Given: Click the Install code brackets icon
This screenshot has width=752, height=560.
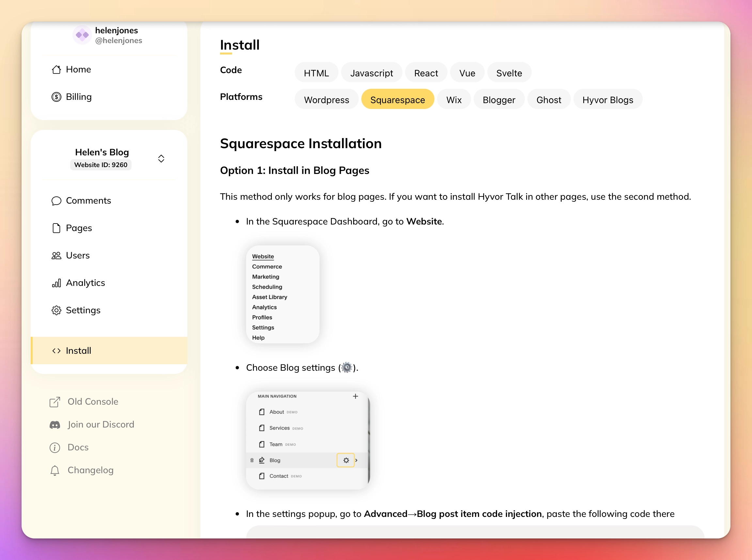Looking at the screenshot, I should 56,351.
